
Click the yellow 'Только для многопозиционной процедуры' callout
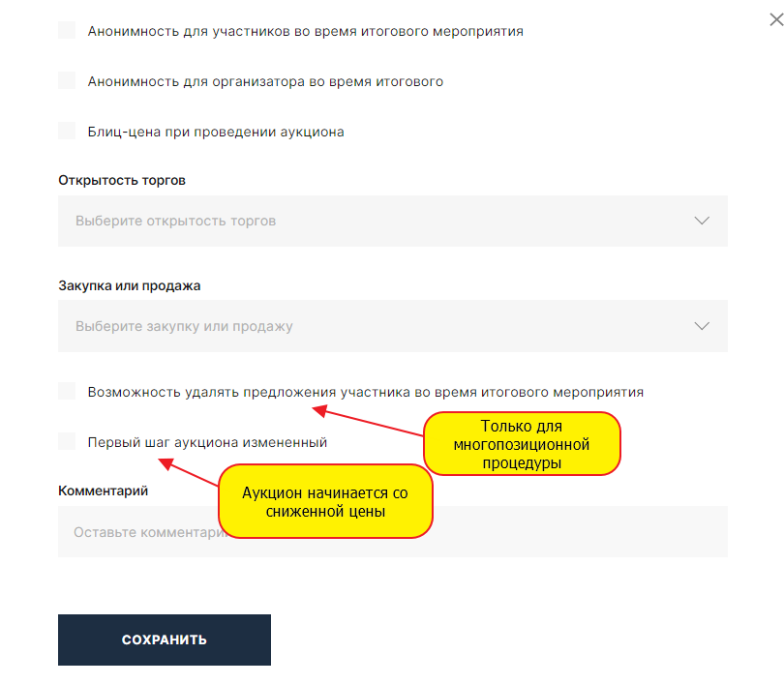(521, 443)
